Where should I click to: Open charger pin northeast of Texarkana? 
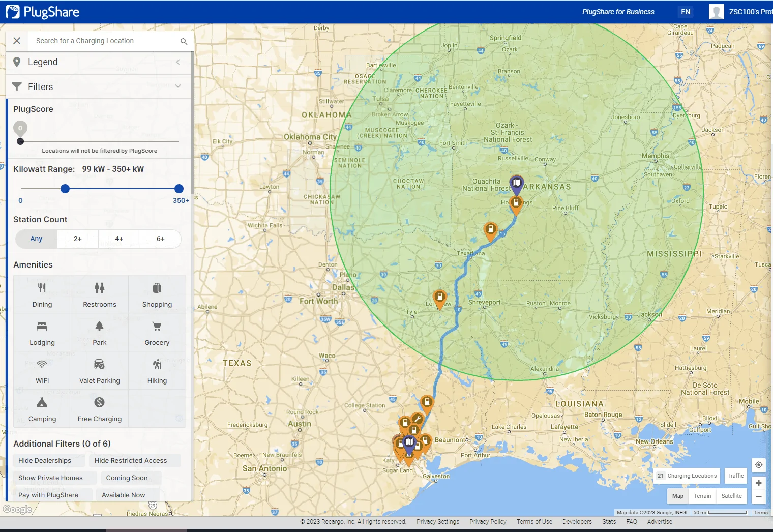pyautogui.click(x=490, y=231)
